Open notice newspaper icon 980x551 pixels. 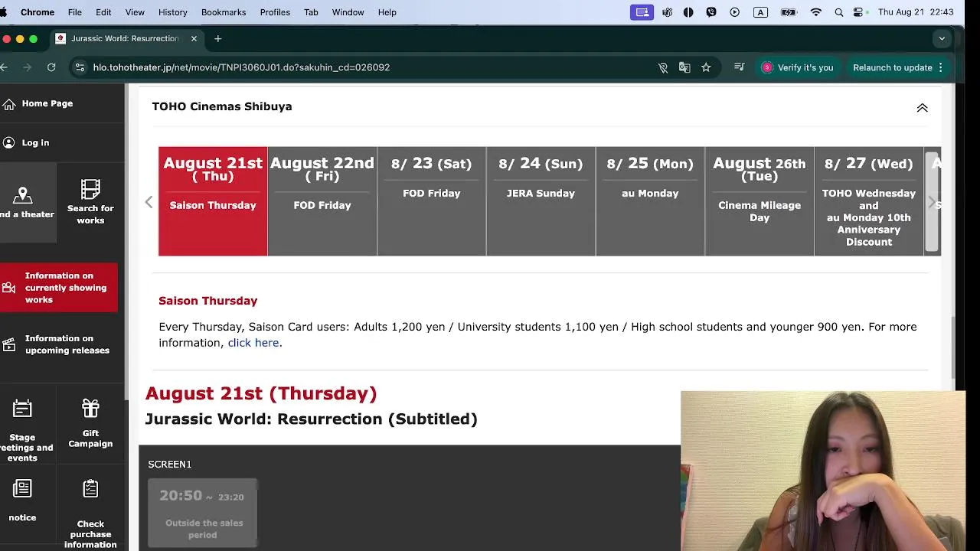click(x=22, y=489)
